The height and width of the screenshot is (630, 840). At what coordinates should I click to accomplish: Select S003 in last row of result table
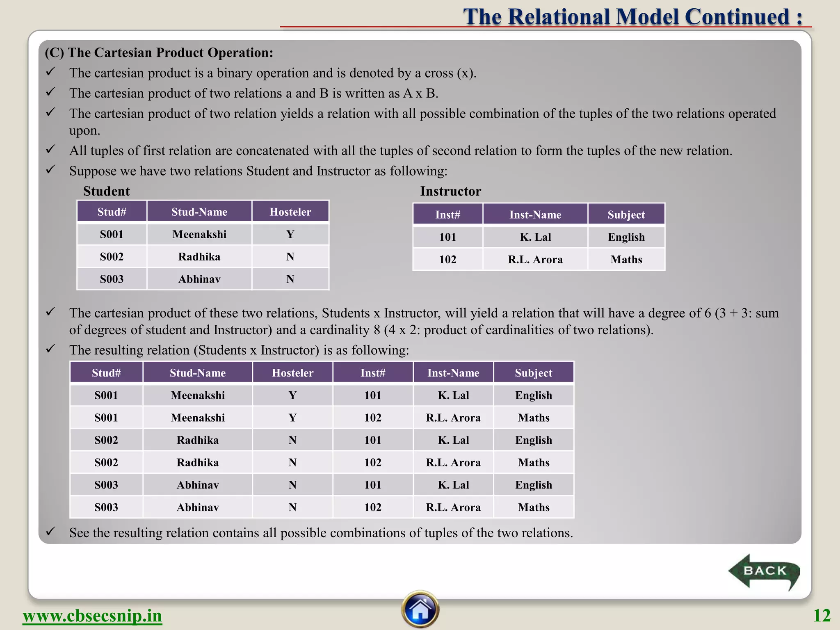tap(106, 507)
